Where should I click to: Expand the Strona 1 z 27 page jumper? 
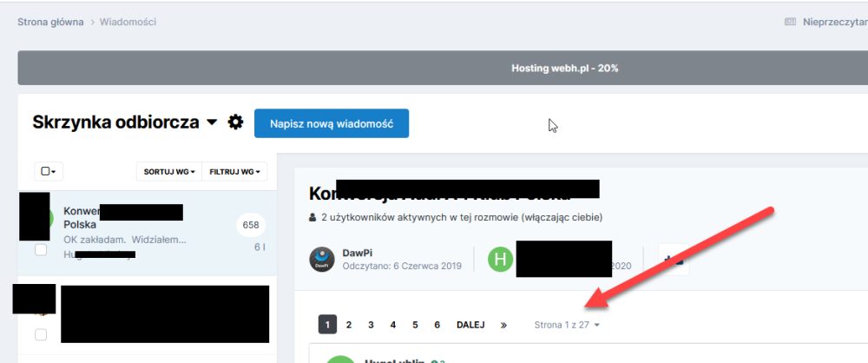click(567, 325)
